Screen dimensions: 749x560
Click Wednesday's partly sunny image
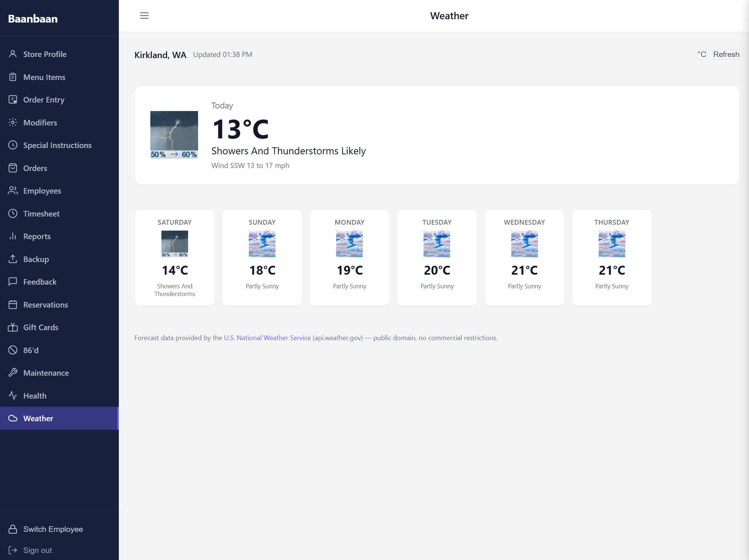tap(525, 244)
